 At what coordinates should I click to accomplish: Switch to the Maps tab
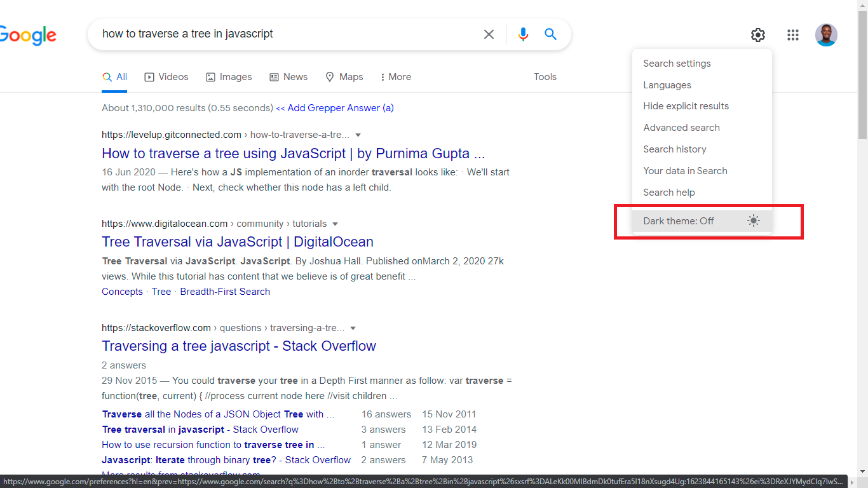344,77
